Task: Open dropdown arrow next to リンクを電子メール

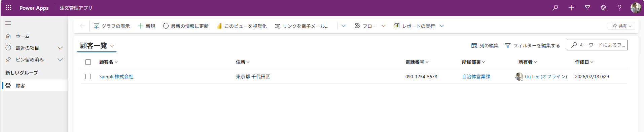Action: [343, 26]
